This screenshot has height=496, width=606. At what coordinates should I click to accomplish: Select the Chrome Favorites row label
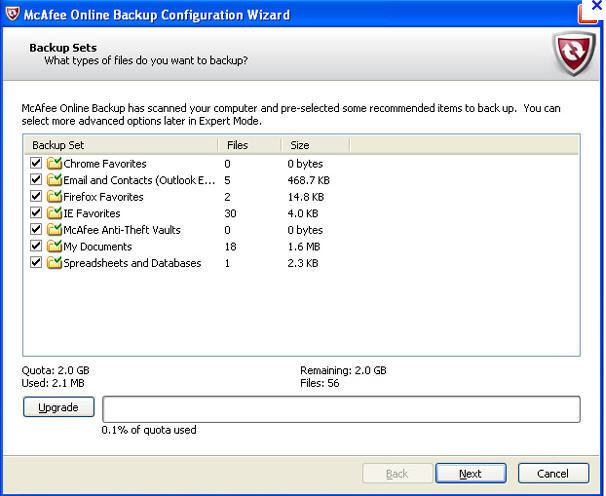coord(105,164)
